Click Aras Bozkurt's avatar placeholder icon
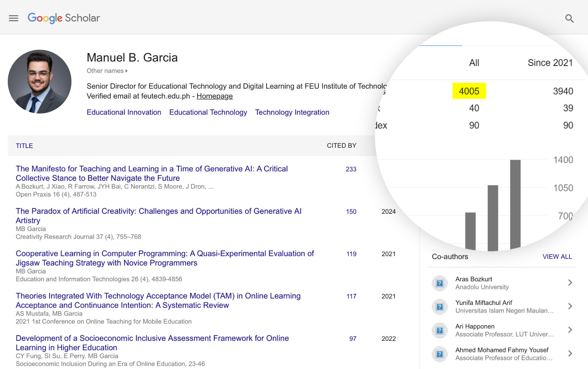The image size is (588, 369). click(x=440, y=283)
